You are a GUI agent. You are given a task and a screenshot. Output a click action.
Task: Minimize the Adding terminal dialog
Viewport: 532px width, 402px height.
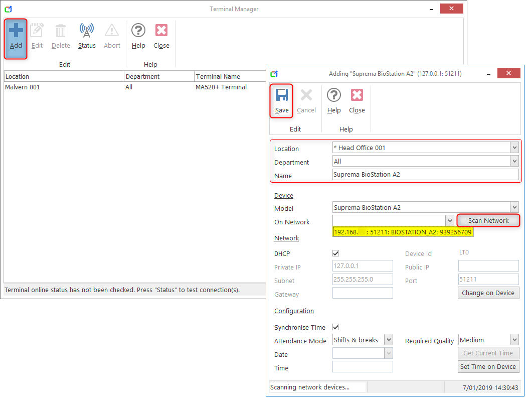click(488, 74)
